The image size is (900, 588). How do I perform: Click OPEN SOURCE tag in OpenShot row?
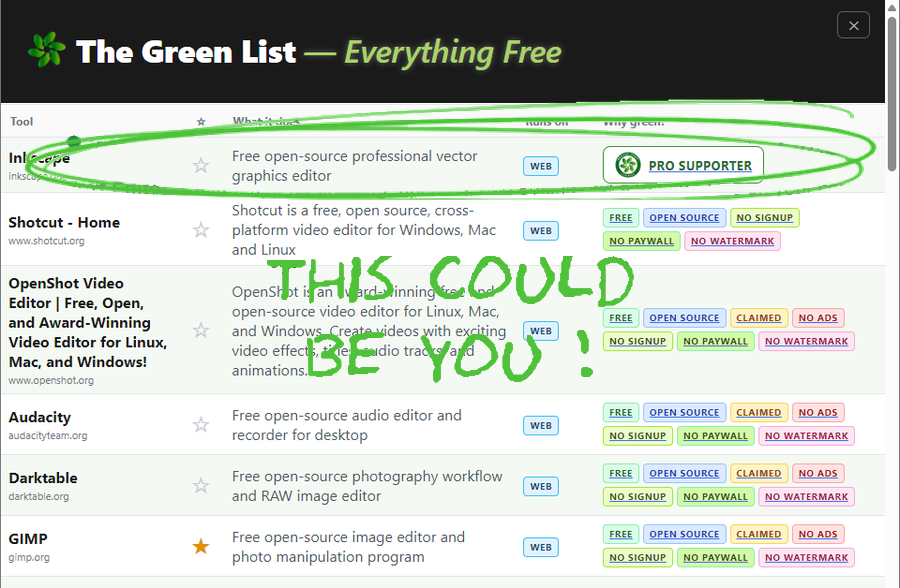click(x=684, y=318)
